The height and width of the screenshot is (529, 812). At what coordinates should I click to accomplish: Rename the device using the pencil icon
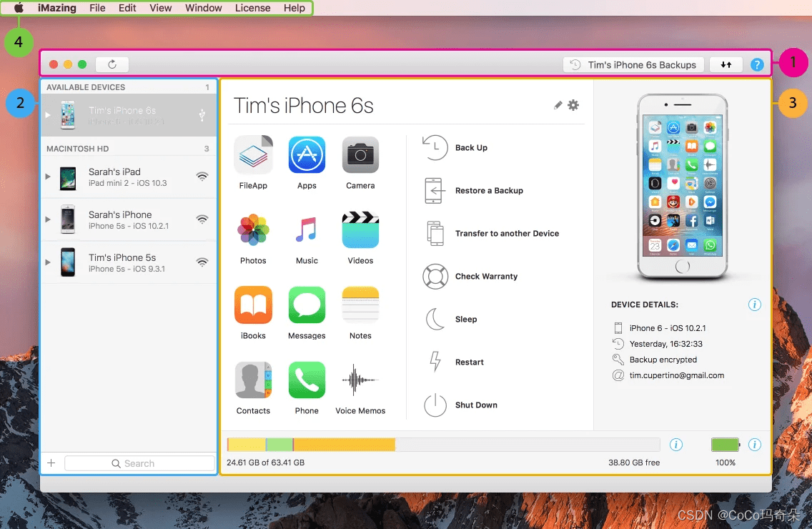558,105
